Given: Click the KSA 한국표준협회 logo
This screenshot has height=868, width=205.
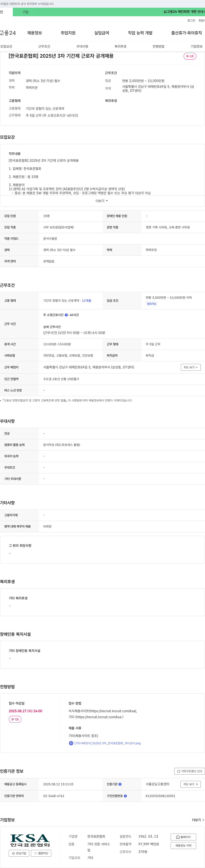Looking at the screenshot, I should (x=30, y=840).
